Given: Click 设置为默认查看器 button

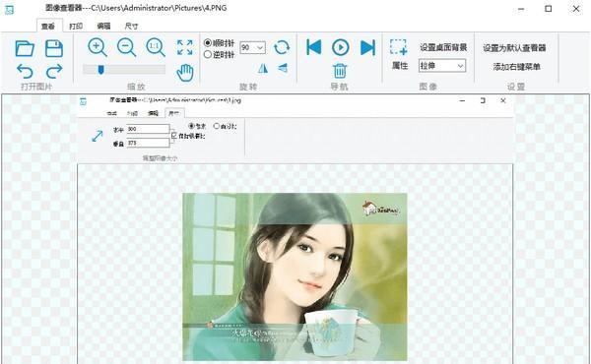Looking at the screenshot, I should [x=514, y=48].
